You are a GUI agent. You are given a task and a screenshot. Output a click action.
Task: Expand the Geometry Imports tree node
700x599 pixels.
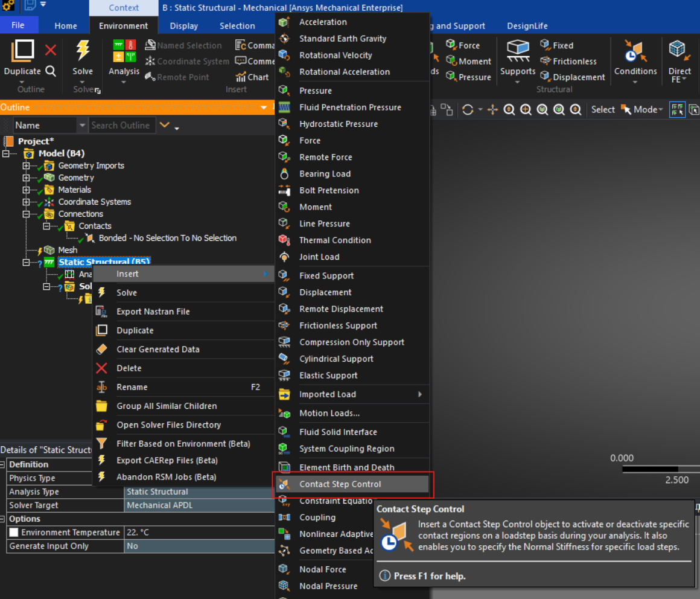click(x=26, y=165)
